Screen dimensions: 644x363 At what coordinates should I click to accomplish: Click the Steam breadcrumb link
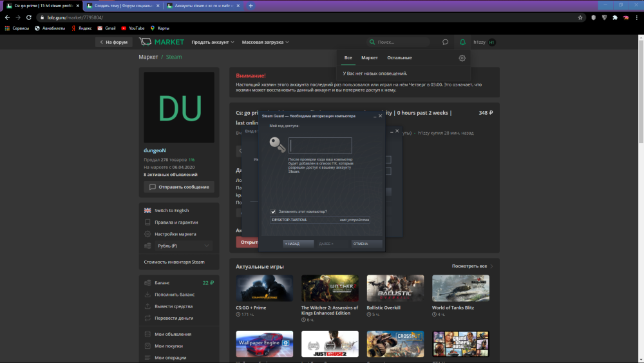[x=174, y=57]
